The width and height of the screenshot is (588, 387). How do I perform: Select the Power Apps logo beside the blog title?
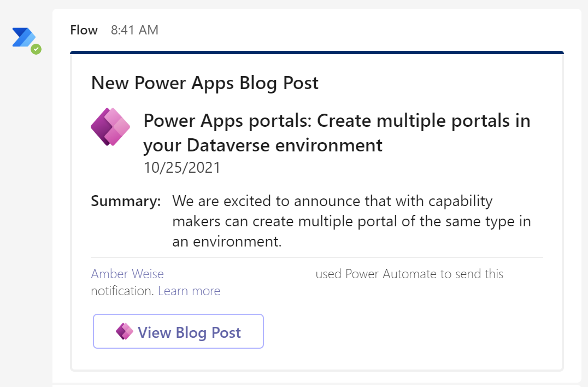pyautogui.click(x=110, y=126)
